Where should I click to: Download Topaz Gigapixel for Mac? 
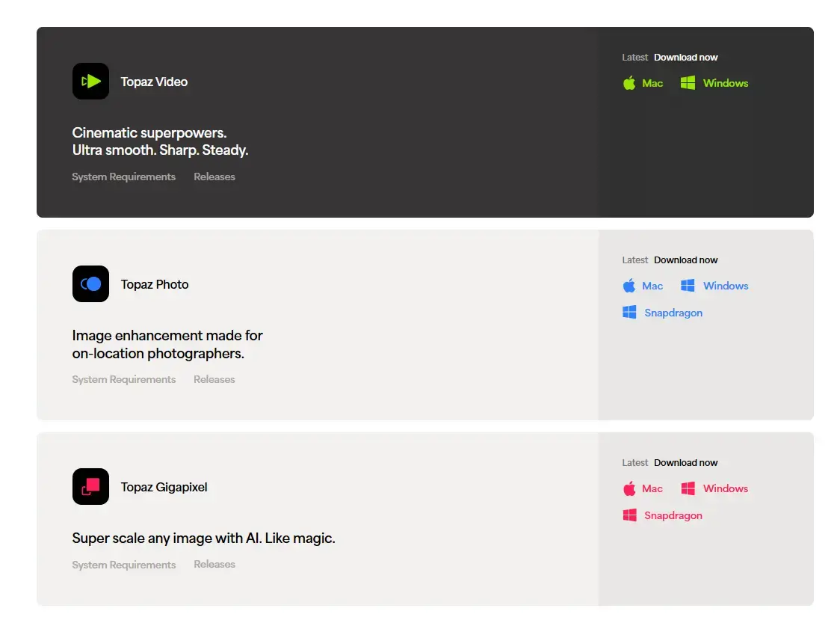coord(652,488)
